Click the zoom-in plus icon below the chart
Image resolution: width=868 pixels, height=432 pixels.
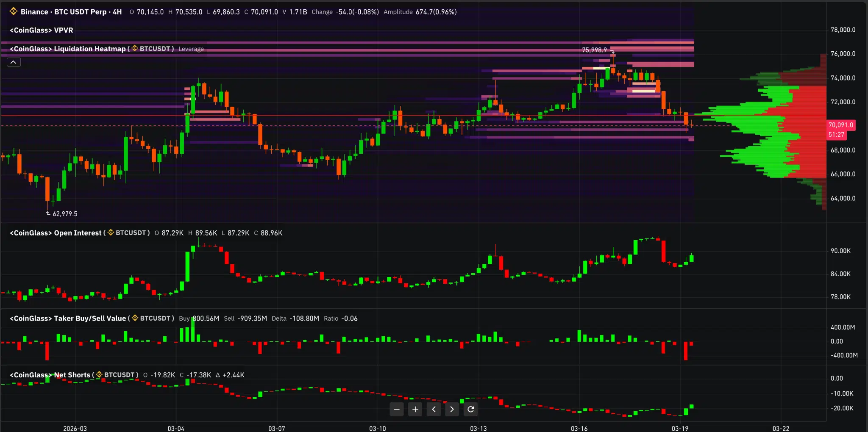click(x=415, y=409)
